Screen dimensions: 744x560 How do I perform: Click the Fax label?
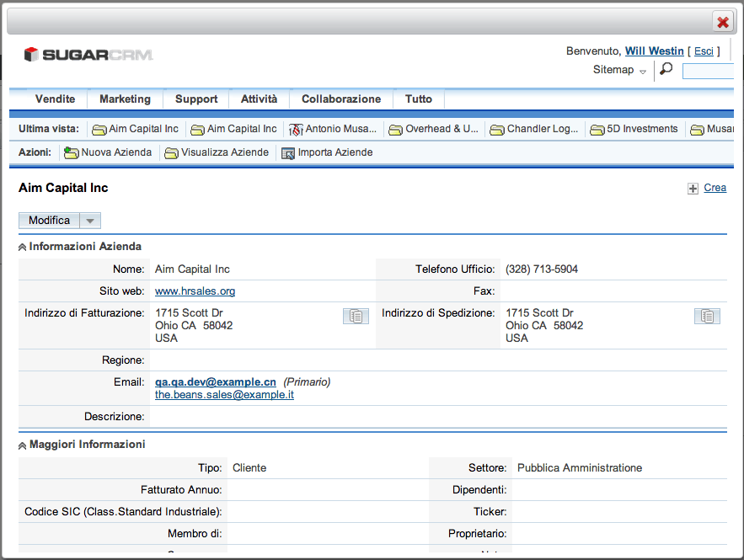[x=484, y=291]
